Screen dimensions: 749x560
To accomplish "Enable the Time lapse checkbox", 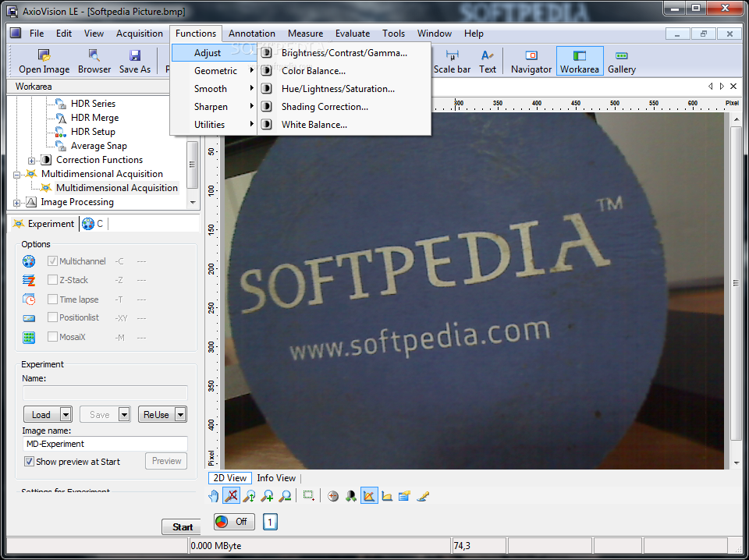I will tap(52, 299).
